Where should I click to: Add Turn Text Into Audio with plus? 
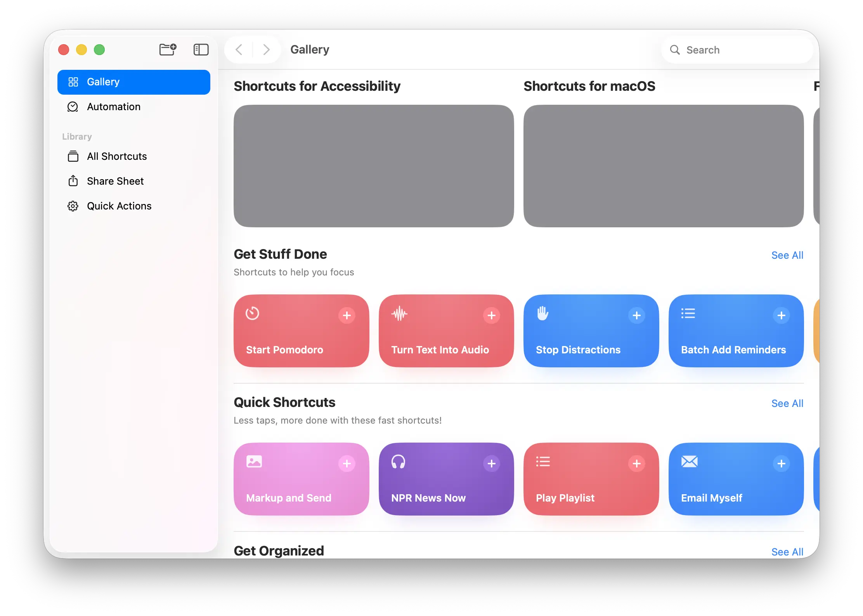pyautogui.click(x=492, y=315)
